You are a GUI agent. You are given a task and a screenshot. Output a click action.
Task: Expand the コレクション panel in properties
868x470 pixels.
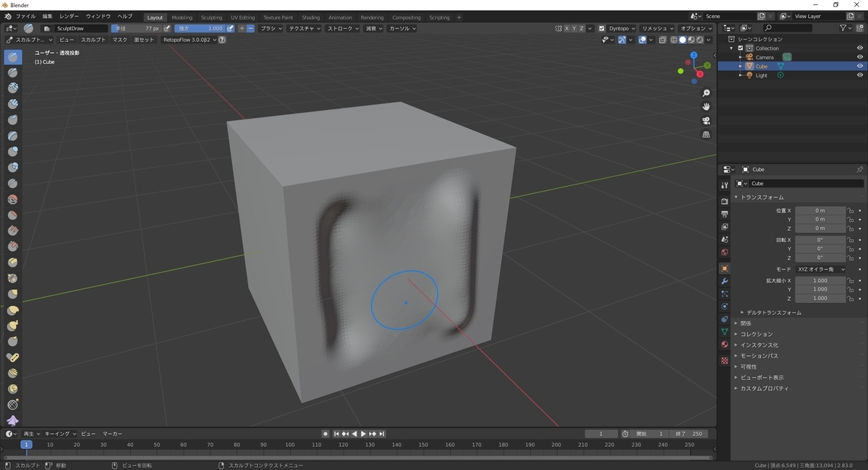756,334
